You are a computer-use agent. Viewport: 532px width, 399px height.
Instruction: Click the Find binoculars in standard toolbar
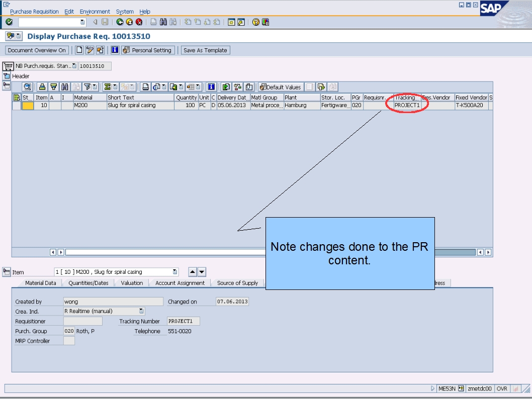tap(163, 22)
